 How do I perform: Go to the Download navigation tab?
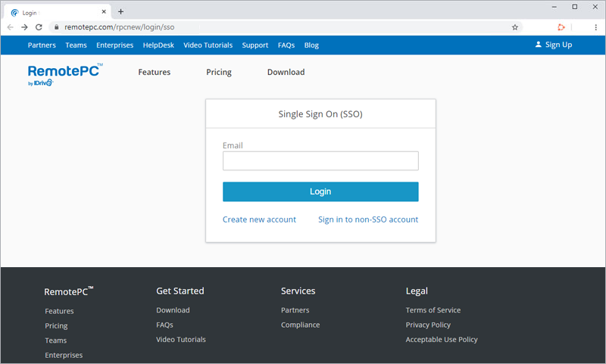coord(286,73)
